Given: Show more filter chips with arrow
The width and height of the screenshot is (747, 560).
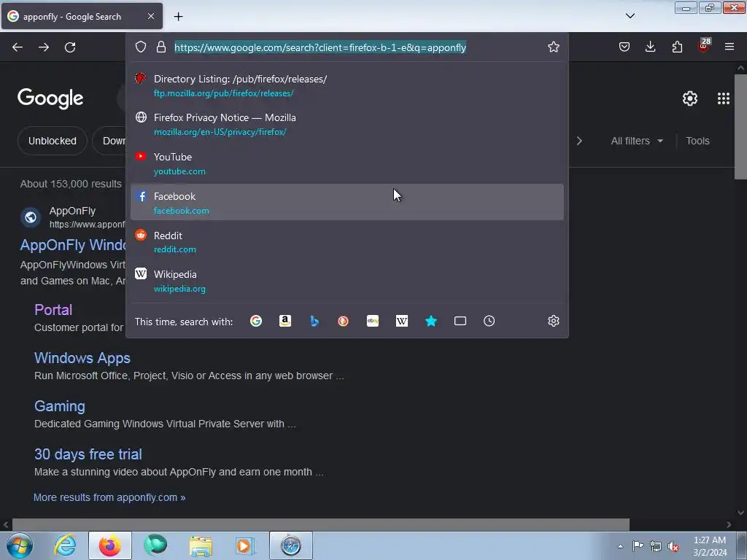Looking at the screenshot, I should 579,141.
